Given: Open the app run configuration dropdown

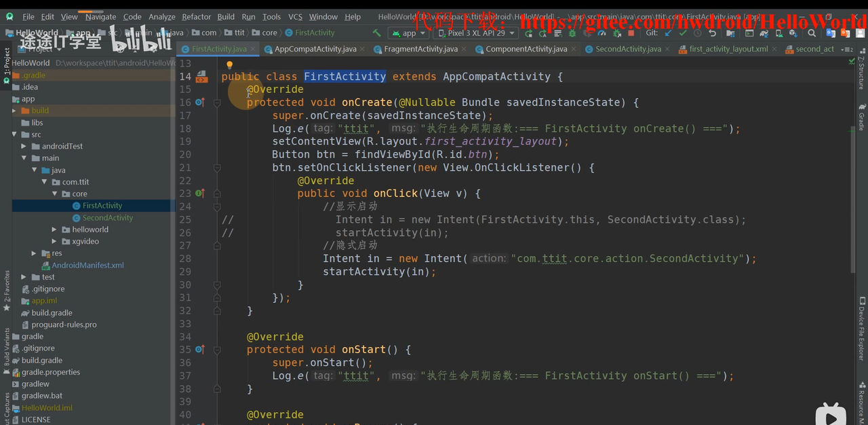Looking at the screenshot, I should 408,33.
